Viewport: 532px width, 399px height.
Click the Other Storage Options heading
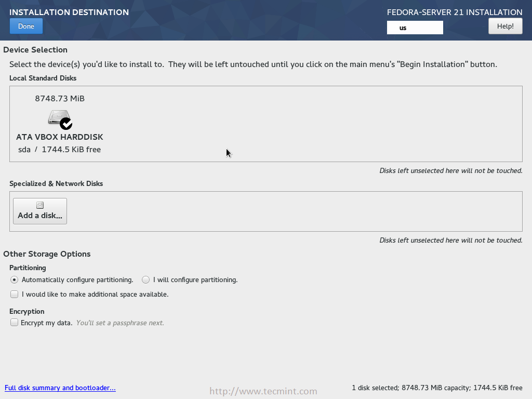click(47, 254)
